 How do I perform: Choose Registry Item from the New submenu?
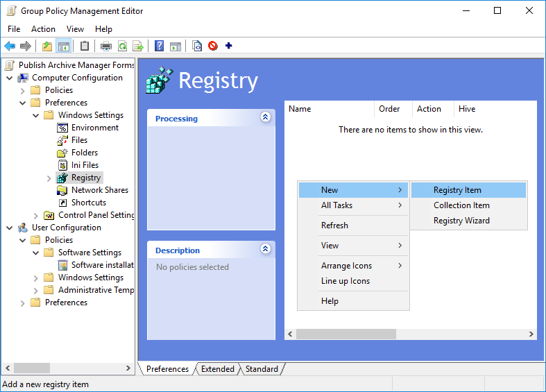pos(468,190)
